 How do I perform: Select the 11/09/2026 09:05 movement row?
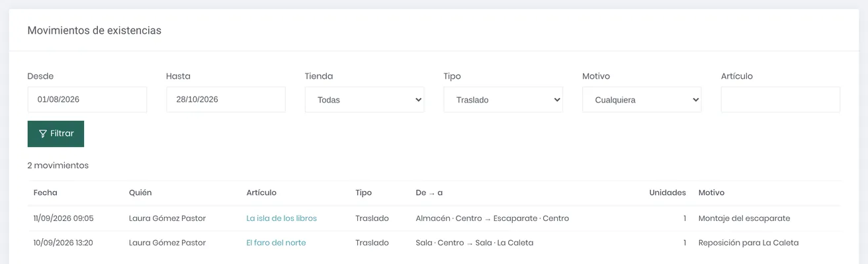434,218
